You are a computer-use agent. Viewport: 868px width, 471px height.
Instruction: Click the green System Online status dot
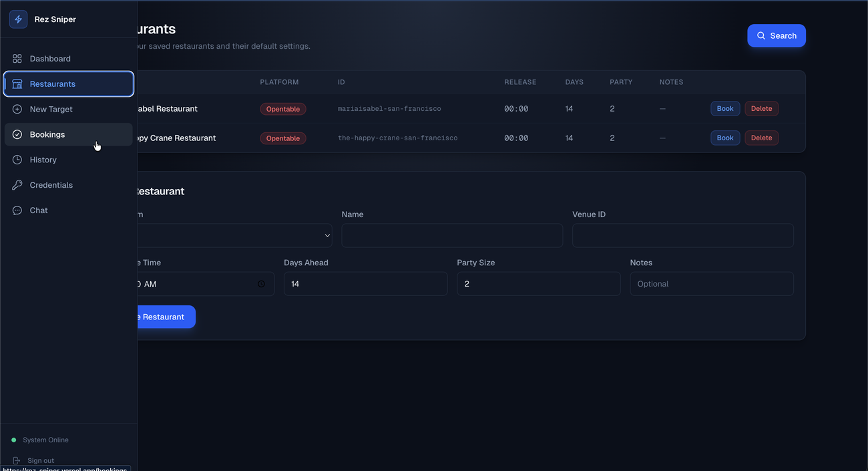pos(13,440)
